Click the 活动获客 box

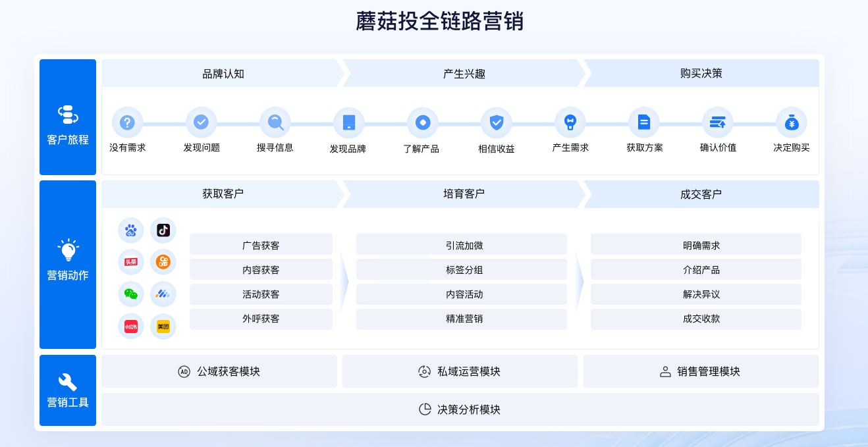point(261,294)
